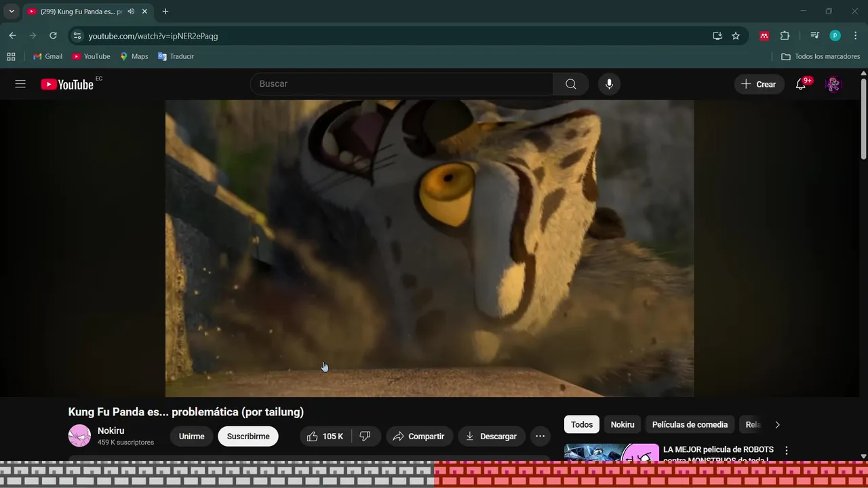Open the Nokiru channel avatar
Image resolution: width=868 pixels, height=488 pixels.
(79, 436)
